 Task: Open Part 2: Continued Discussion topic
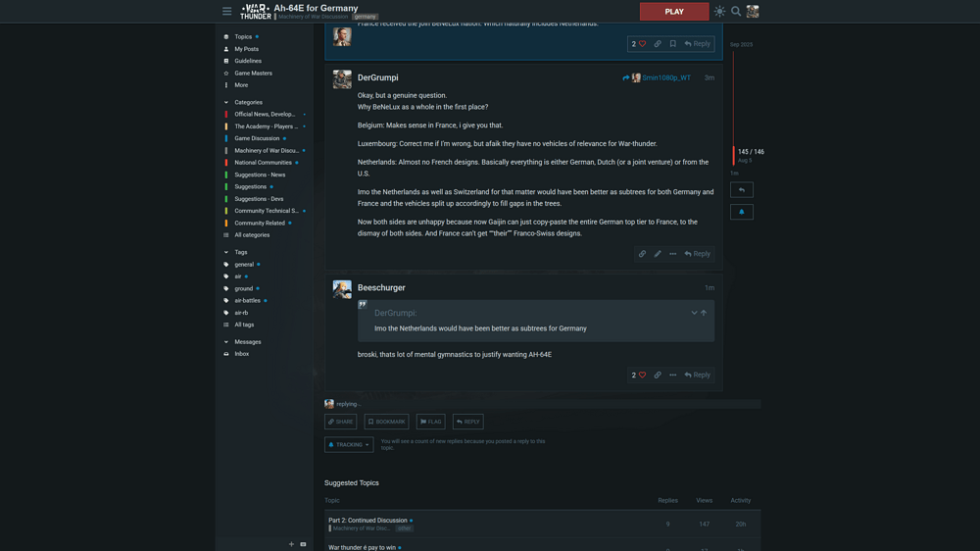(x=367, y=521)
